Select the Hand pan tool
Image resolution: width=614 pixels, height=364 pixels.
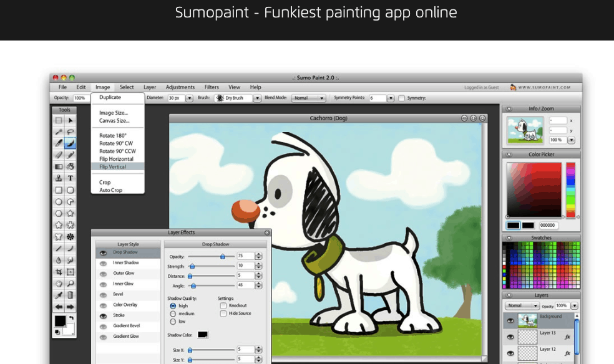click(59, 284)
